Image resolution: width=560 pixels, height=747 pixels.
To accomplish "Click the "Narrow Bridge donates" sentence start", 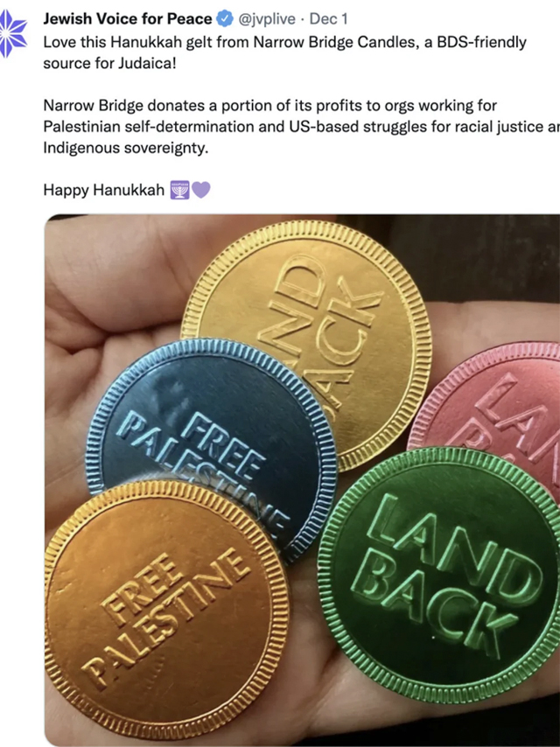I will click(129, 105).
